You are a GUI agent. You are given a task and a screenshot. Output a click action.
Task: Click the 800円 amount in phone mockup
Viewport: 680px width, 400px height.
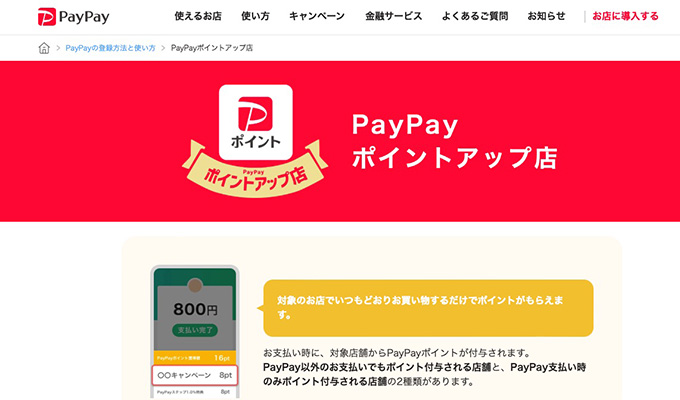click(195, 309)
